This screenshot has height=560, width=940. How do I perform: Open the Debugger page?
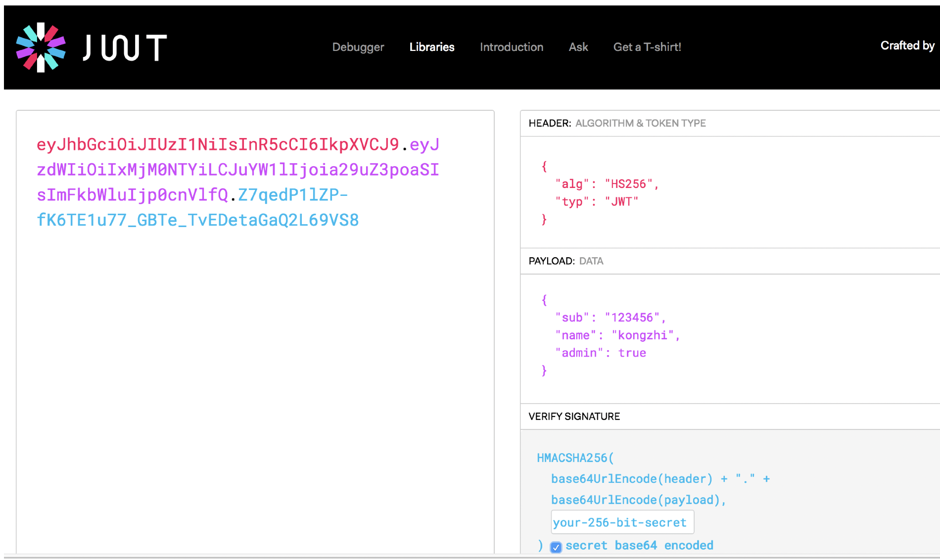[358, 47]
